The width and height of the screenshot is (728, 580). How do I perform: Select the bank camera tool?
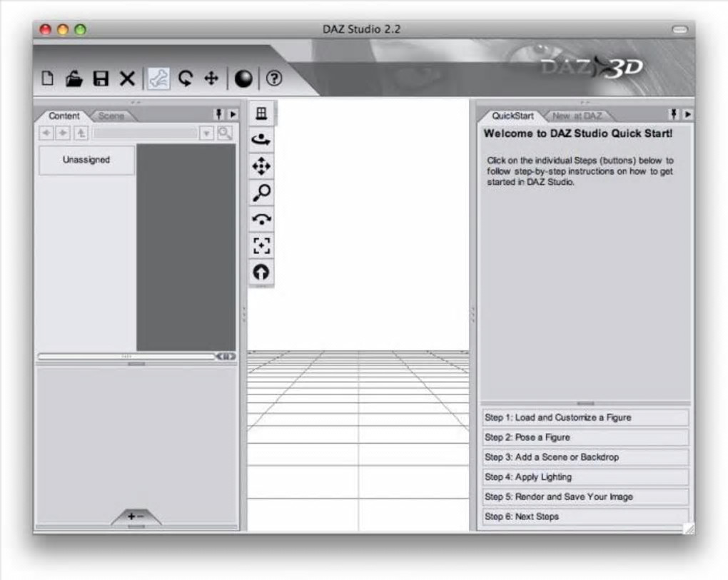261,219
